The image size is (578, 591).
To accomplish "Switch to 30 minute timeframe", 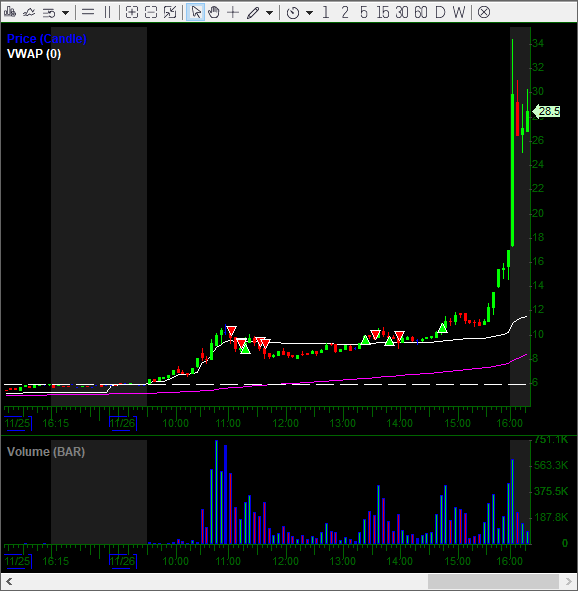I will (x=402, y=12).
